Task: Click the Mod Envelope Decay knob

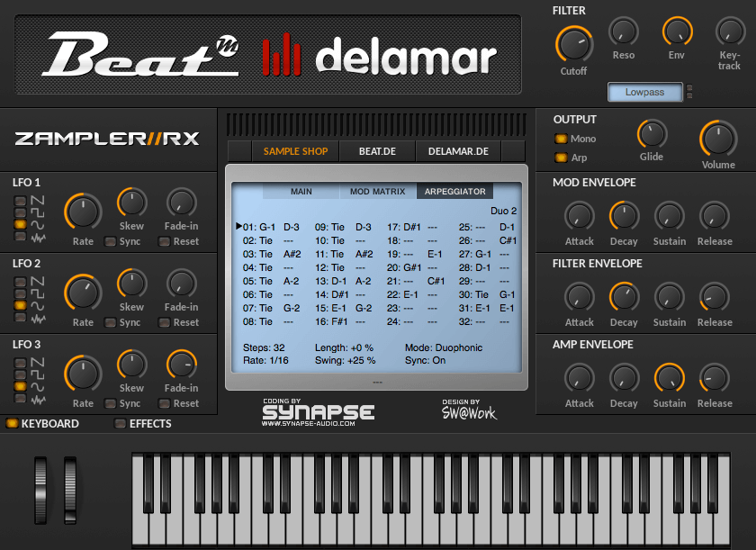Action: (624, 216)
